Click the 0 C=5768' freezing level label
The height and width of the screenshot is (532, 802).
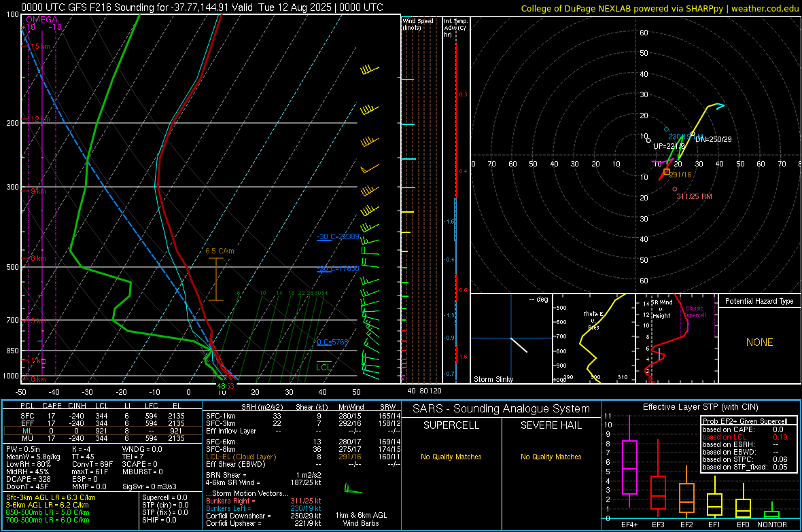click(x=332, y=342)
